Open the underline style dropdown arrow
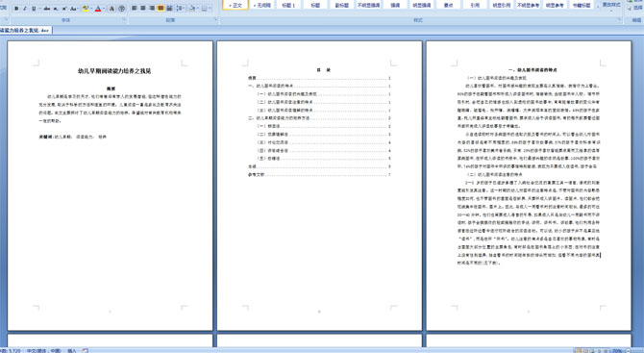This screenshot has width=644, height=353. 39,9
